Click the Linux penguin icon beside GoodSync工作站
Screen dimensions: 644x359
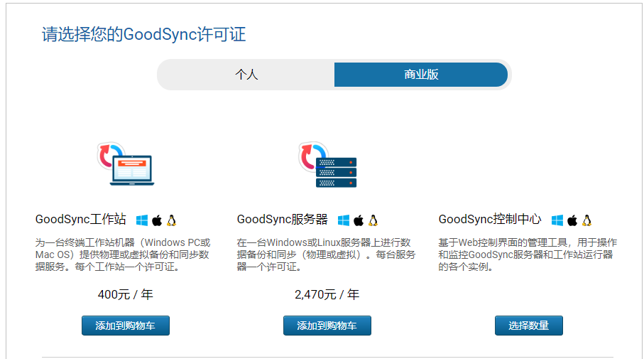[x=171, y=220]
